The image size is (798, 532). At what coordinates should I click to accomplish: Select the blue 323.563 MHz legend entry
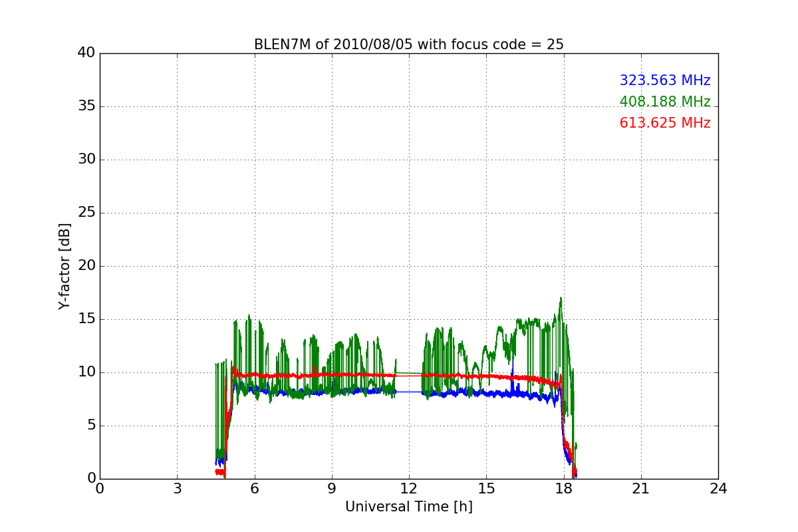(664, 80)
